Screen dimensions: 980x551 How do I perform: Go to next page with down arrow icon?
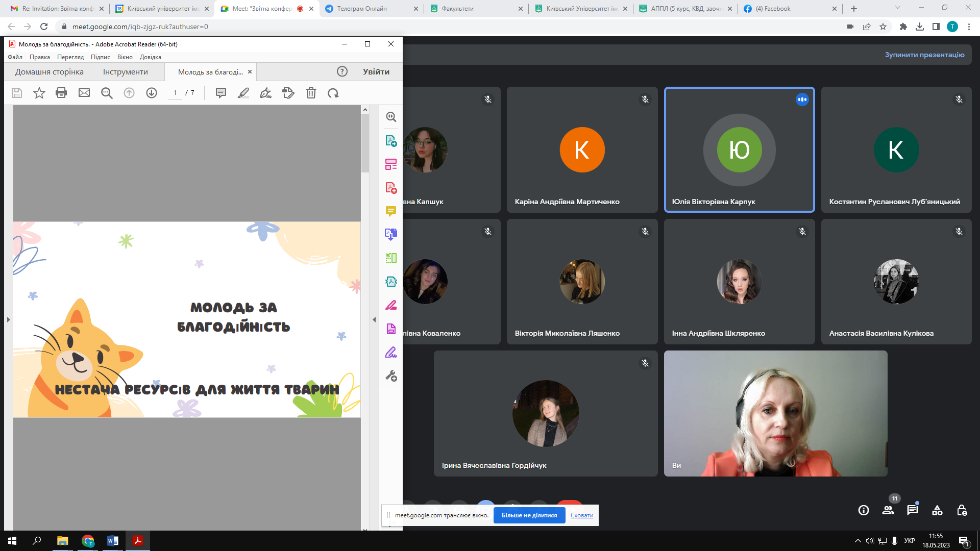152,93
